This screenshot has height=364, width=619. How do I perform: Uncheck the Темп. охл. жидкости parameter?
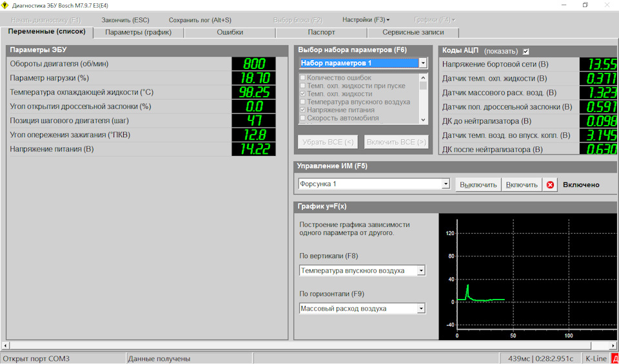pos(303,94)
